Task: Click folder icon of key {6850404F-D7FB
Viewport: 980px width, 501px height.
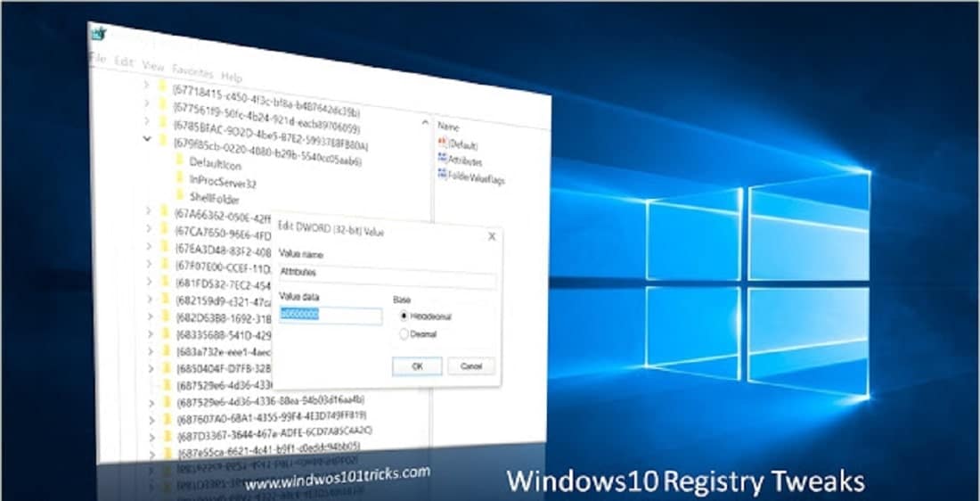Action: coord(167,368)
